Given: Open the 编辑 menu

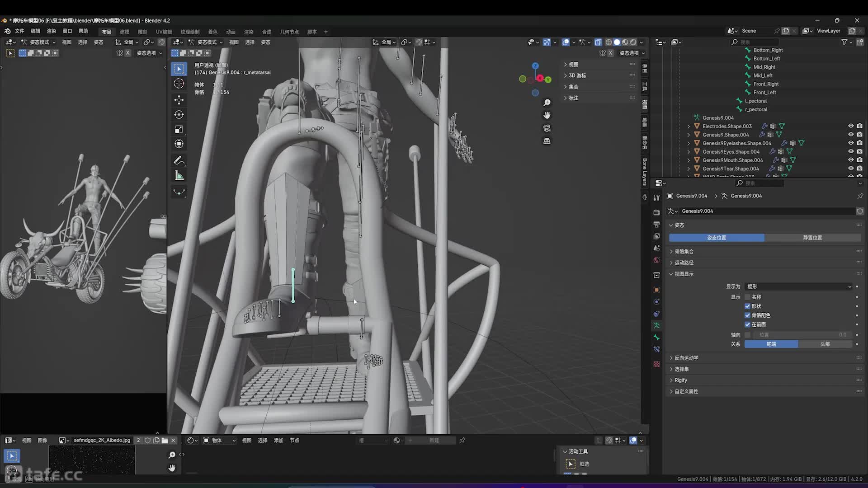Looking at the screenshot, I should (x=35, y=31).
